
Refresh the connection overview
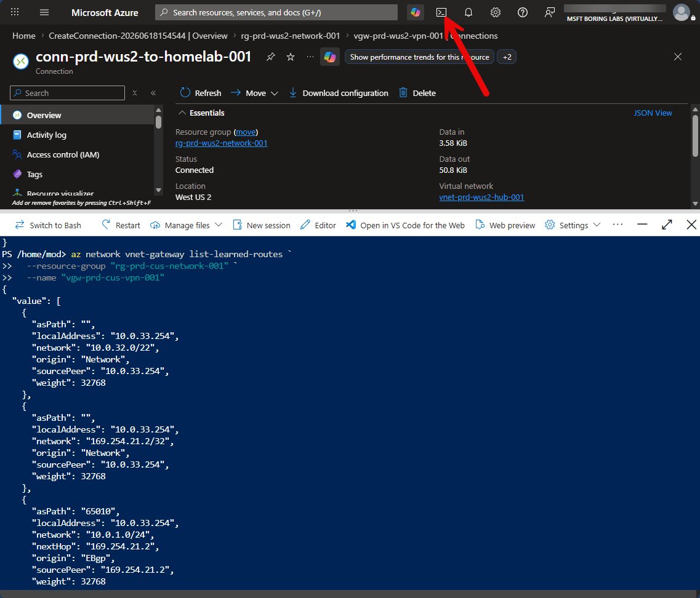pos(201,93)
